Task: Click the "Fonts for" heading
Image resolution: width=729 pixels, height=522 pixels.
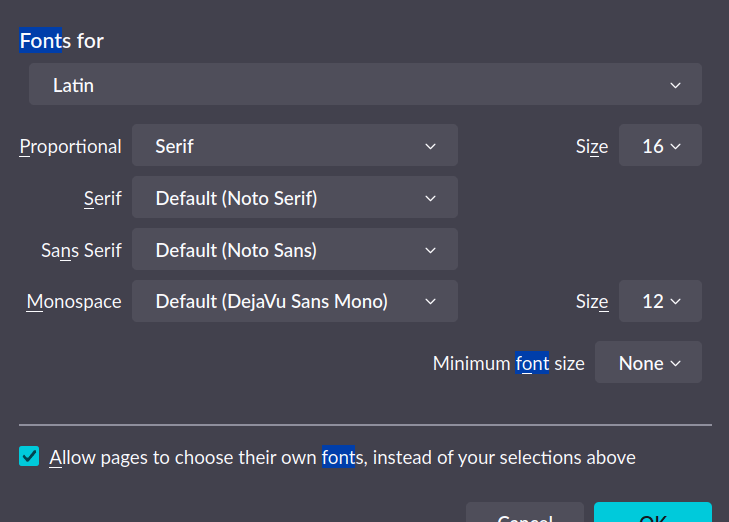Action: 62,41
